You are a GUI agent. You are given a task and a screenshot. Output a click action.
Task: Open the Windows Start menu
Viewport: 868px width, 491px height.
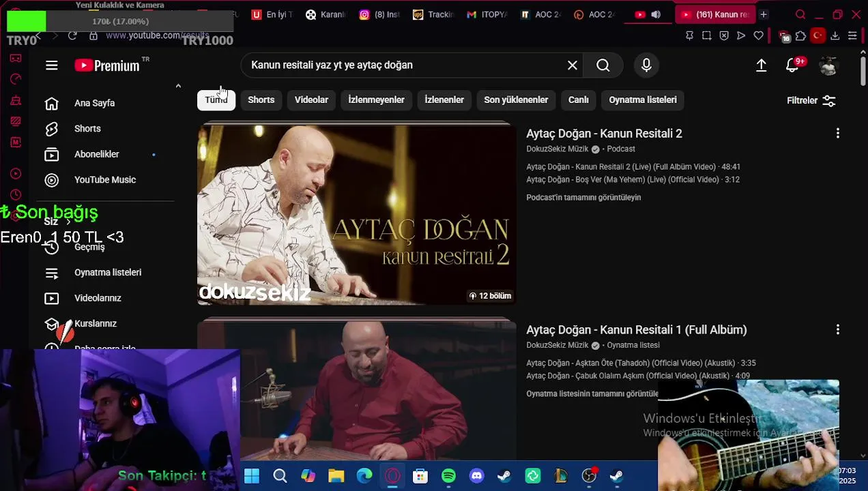(x=252, y=476)
